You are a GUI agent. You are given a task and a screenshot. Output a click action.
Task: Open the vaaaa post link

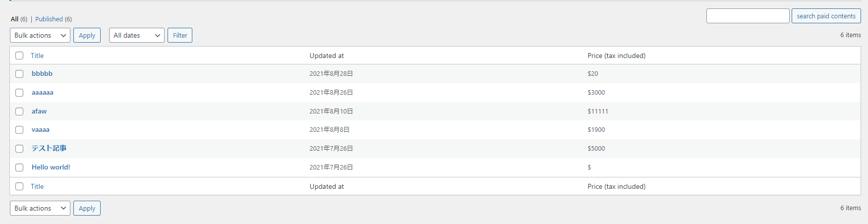tap(41, 129)
